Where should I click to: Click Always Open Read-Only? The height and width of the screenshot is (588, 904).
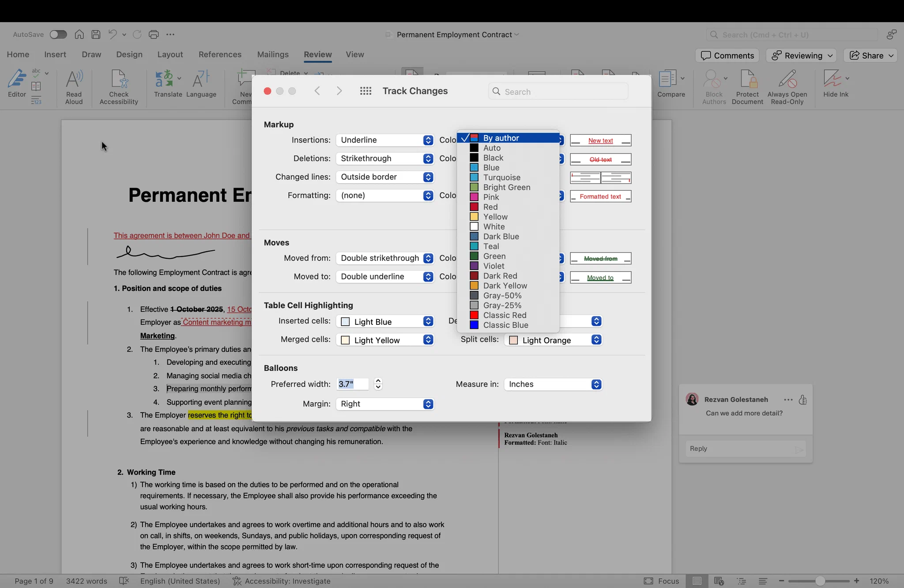787,87
